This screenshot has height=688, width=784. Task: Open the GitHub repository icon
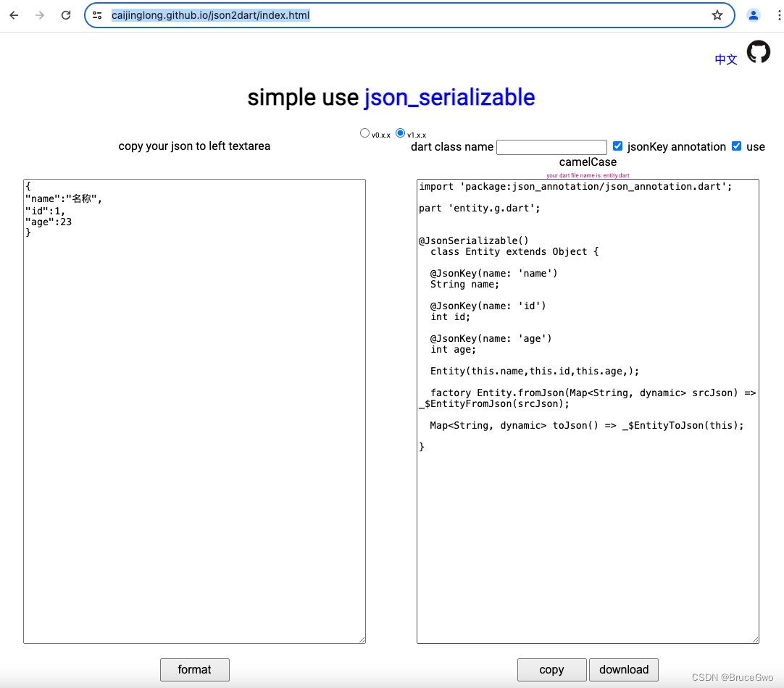click(x=759, y=52)
